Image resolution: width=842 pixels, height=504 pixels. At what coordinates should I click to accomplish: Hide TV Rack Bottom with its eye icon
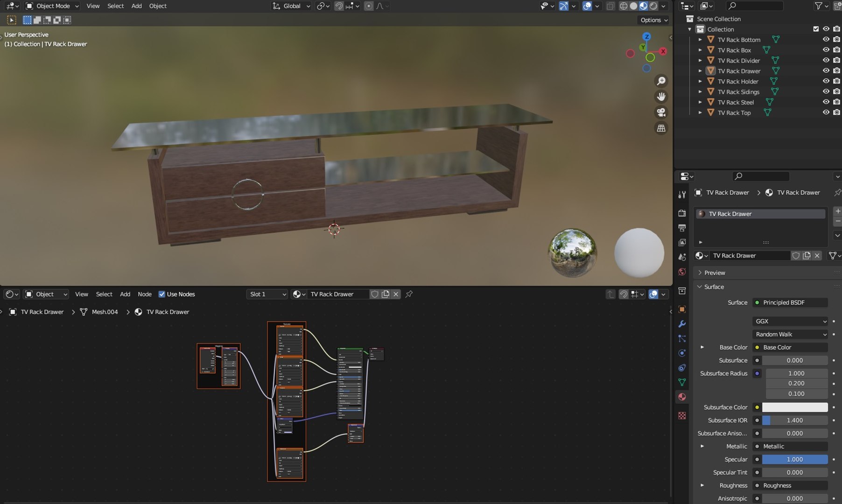(x=826, y=40)
